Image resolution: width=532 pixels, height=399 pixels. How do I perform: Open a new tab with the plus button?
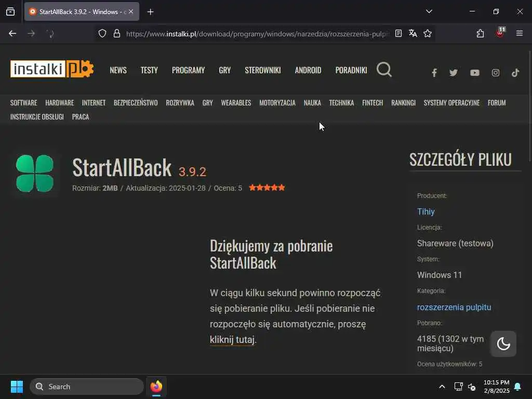150,12
